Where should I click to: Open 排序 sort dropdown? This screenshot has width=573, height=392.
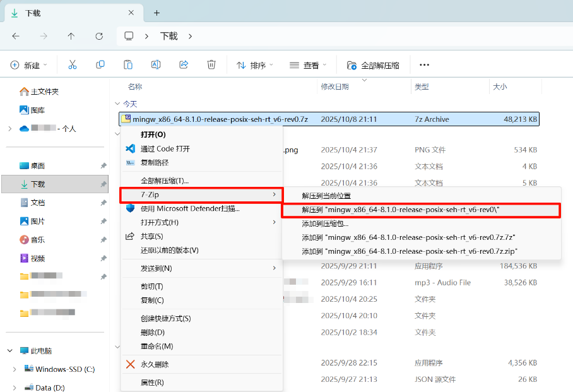[x=255, y=66]
